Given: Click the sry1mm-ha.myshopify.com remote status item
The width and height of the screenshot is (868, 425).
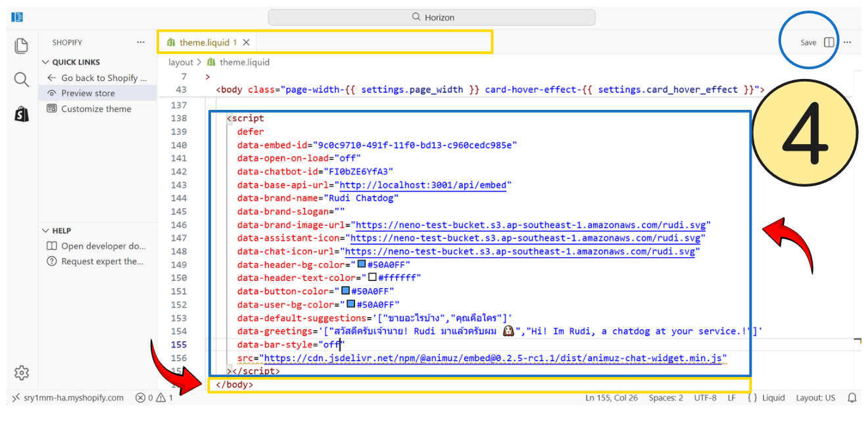Looking at the screenshot, I should 68,397.
